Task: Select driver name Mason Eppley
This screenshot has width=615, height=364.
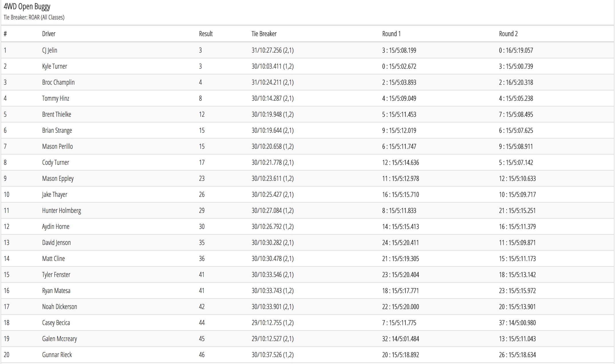Action: click(58, 179)
